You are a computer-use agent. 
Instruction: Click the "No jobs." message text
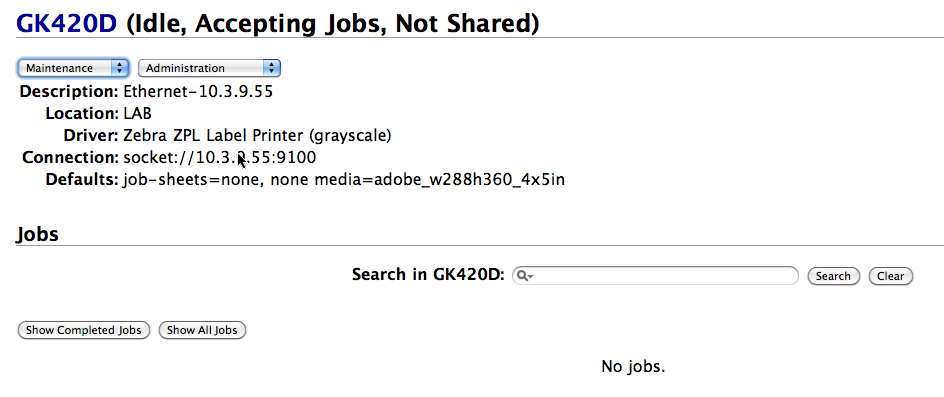click(x=633, y=366)
